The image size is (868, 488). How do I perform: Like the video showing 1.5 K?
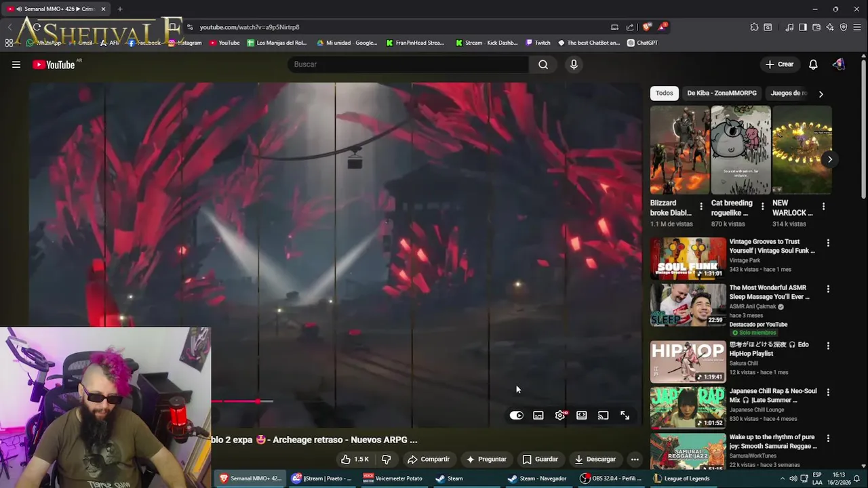pos(355,460)
